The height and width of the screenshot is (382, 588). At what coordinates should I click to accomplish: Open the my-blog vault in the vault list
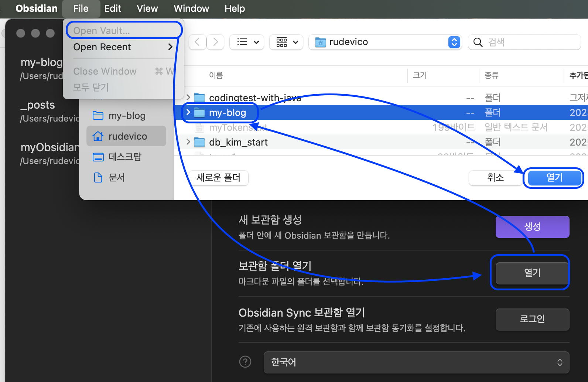pyautogui.click(x=41, y=68)
